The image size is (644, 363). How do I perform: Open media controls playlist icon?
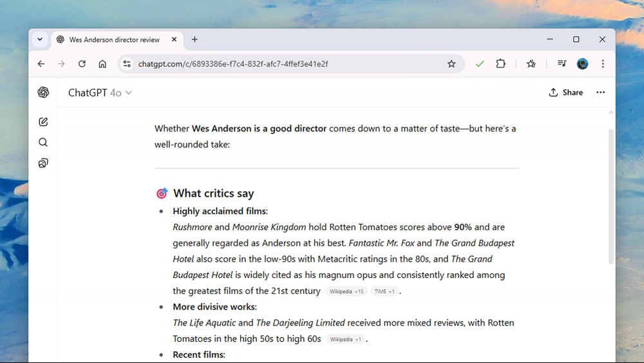click(x=562, y=63)
